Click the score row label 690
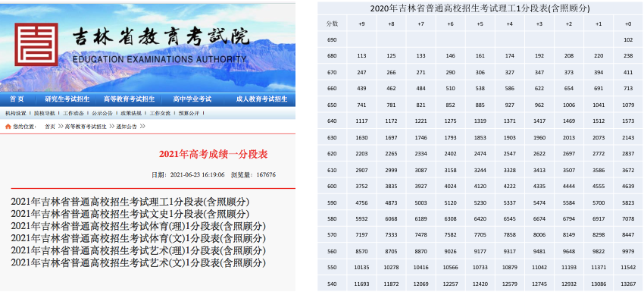The height and width of the screenshot is (292, 644). point(332,40)
